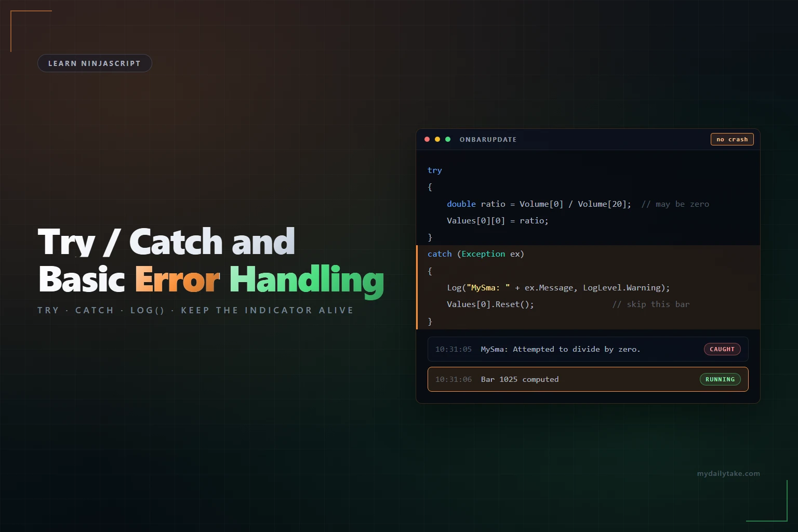Click the 'KEEP THE INDICATOR ALIVE' subtitle text
Screen dimensions: 798x532
(x=267, y=310)
